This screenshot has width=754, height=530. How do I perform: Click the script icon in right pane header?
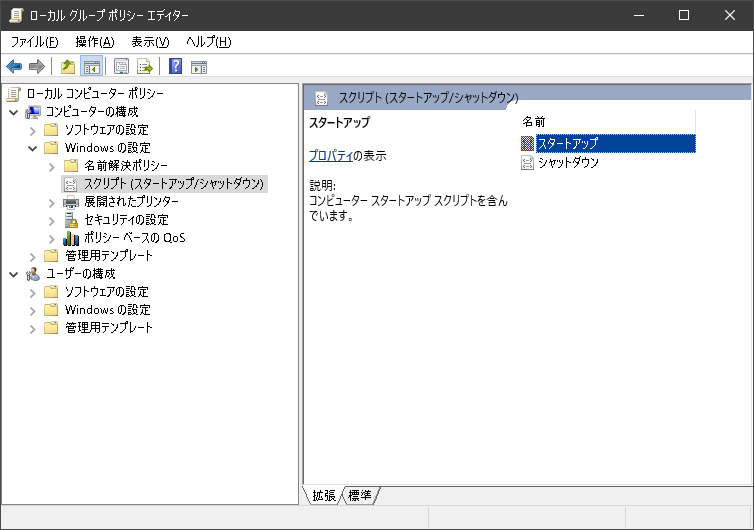tap(321, 98)
